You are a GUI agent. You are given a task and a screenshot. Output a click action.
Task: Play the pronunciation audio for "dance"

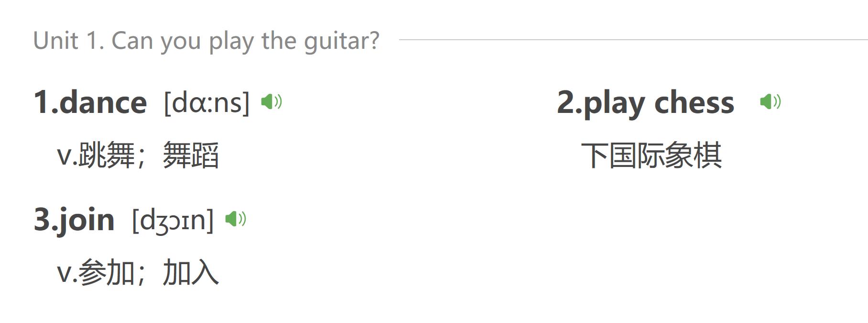(271, 101)
